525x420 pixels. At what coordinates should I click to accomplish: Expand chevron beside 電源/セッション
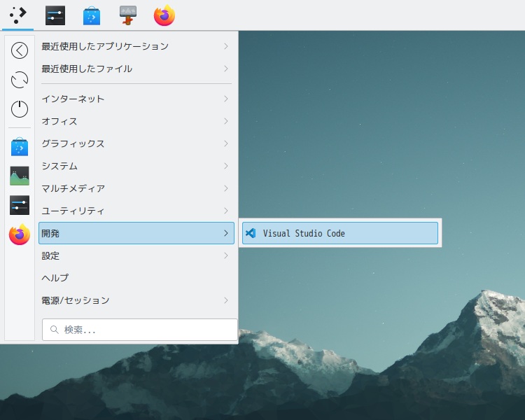coord(226,300)
